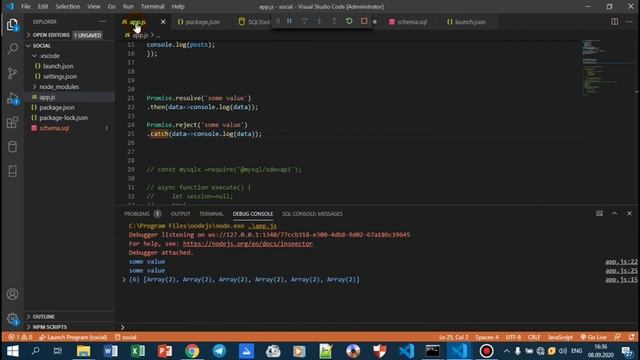Click Step Into in debug toolbar

coord(319,21)
